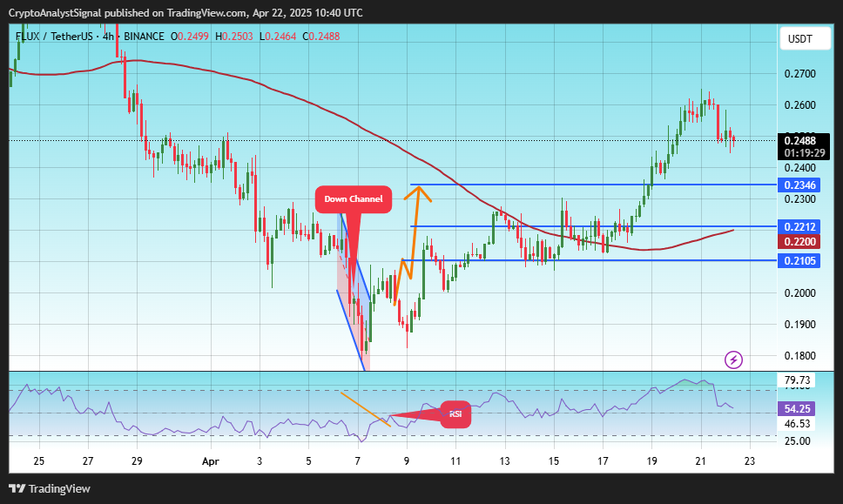This screenshot has height=504, width=843.
Task: Click the candle countdown 01:19:29
Action: (x=805, y=153)
